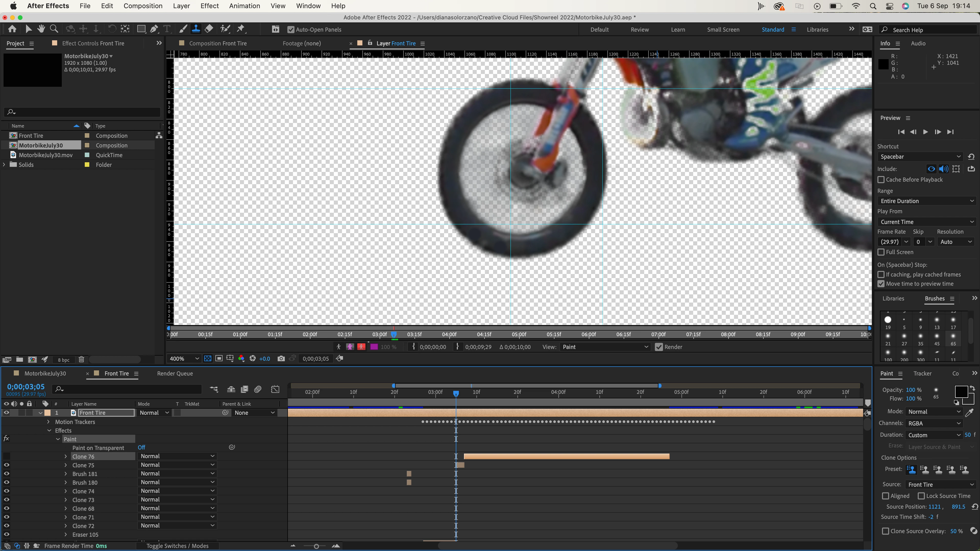Switch to the Review workspace
980x551 pixels.
click(x=640, y=29)
